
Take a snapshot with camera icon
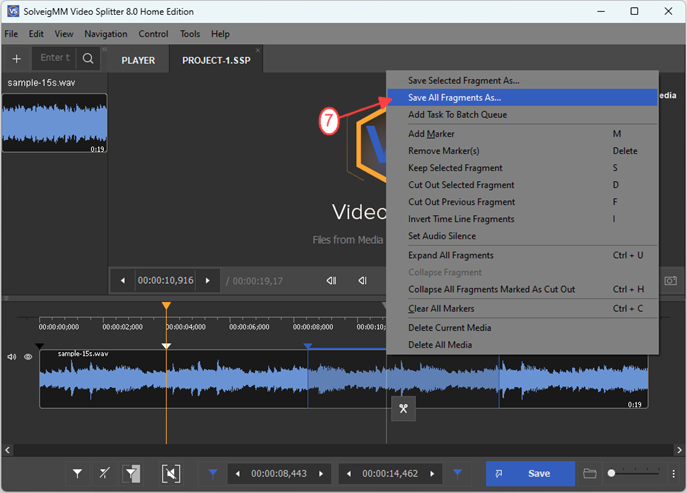(670, 280)
